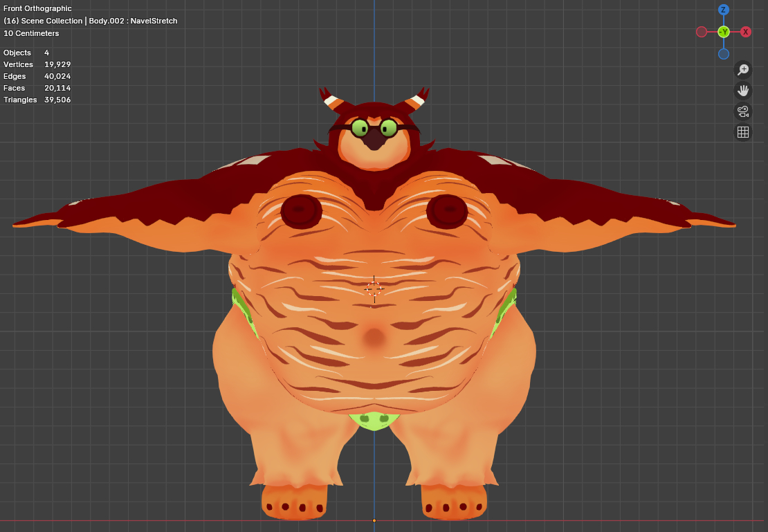
Task: Click the unlabeled negative X gizmo circle
Action: [x=702, y=32]
